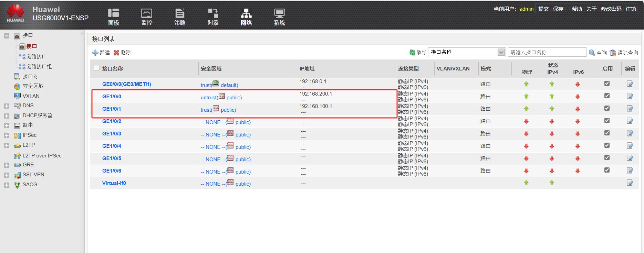Uncheck the 启用 checkbox for GE0/0/0
The height and width of the screenshot is (253, 644).
607,84
